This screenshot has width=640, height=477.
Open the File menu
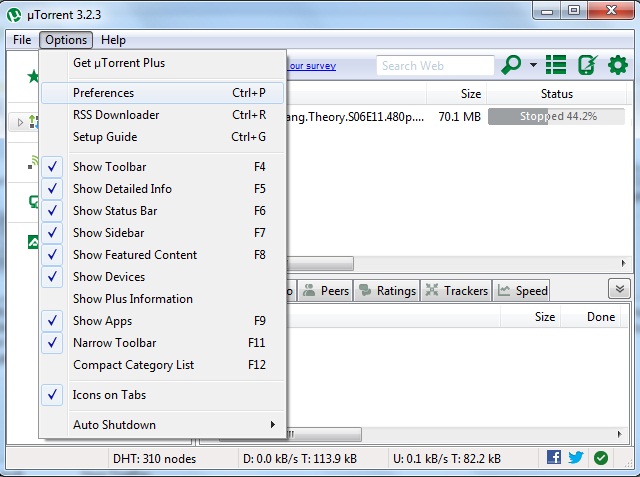tap(22, 40)
